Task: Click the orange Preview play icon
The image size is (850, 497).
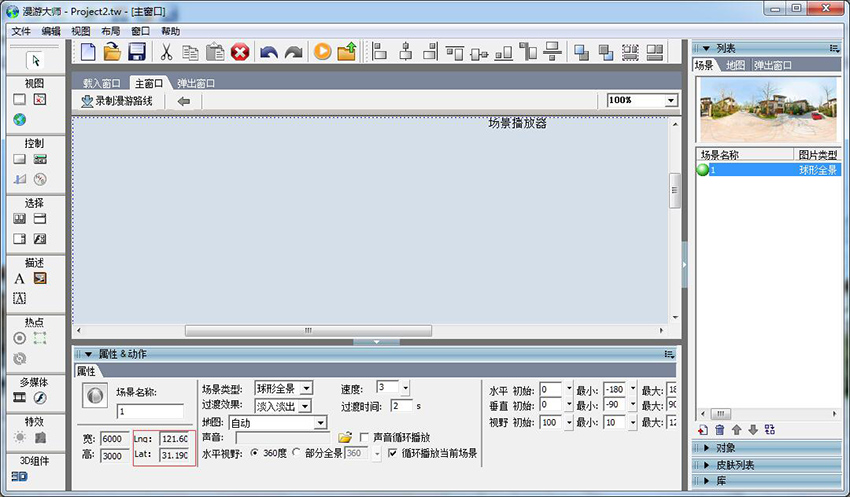Action: (x=322, y=52)
